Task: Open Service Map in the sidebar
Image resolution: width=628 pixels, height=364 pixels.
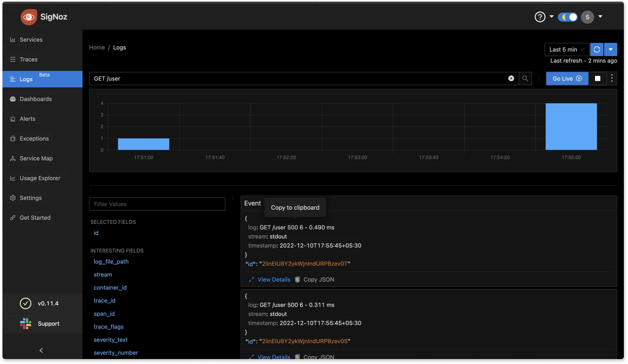Action: [42, 158]
